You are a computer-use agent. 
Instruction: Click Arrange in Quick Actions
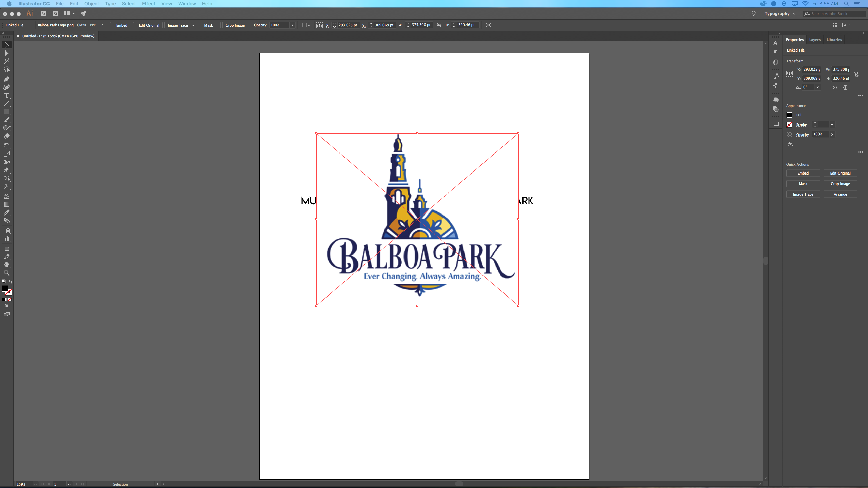[840, 194]
